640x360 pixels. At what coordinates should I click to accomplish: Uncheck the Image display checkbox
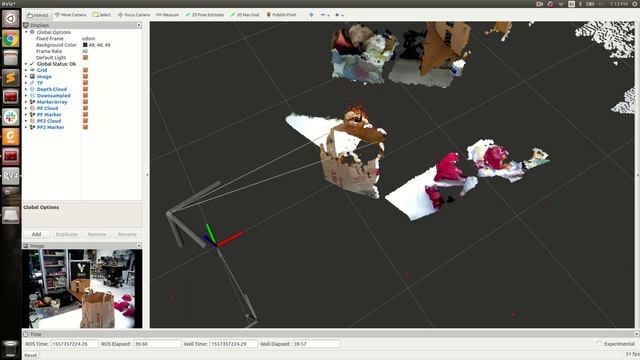pyautogui.click(x=85, y=76)
